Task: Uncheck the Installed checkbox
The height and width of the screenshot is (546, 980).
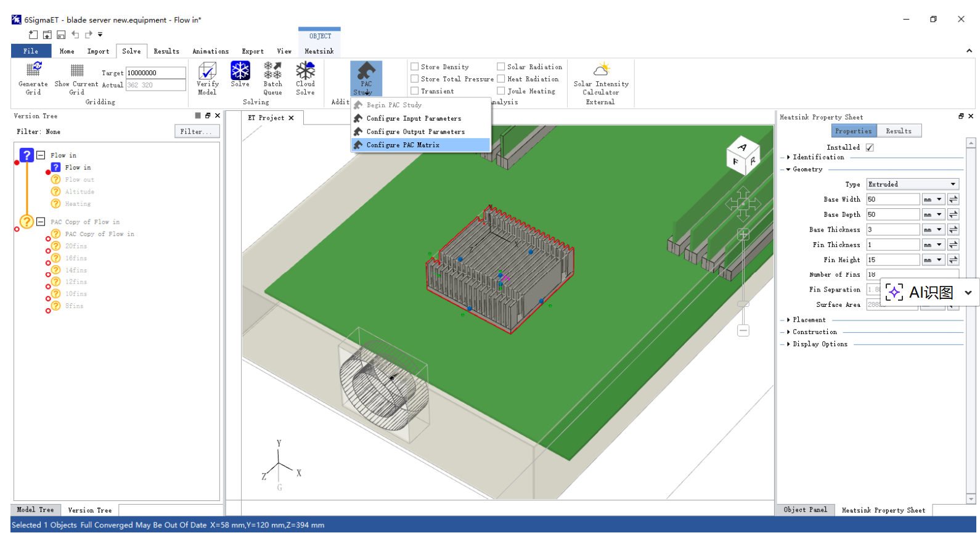Action: [870, 147]
